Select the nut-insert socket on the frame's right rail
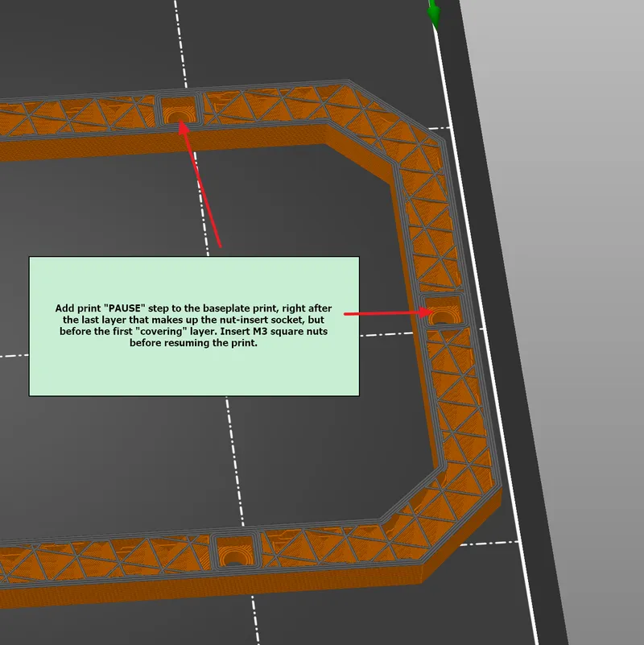644x645 pixels. (444, 311)
